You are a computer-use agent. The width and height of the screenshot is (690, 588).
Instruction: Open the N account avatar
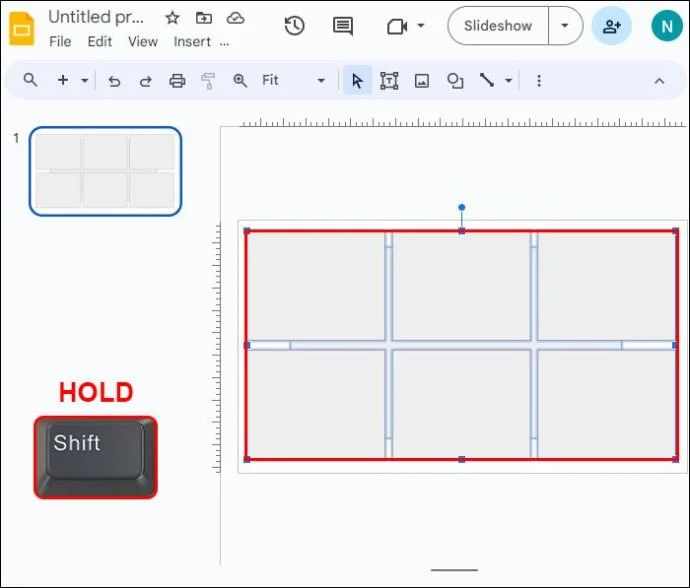click(x=667, y=26)
